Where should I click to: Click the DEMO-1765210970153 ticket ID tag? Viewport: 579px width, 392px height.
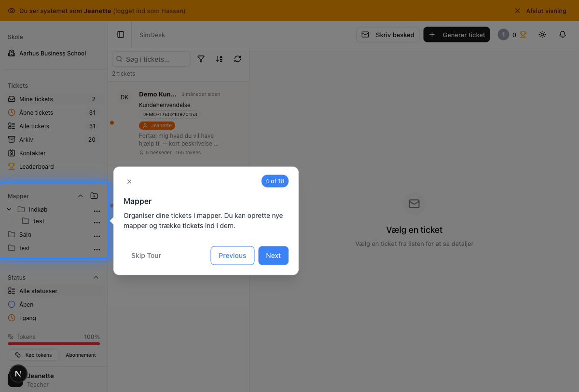point(170,115)
